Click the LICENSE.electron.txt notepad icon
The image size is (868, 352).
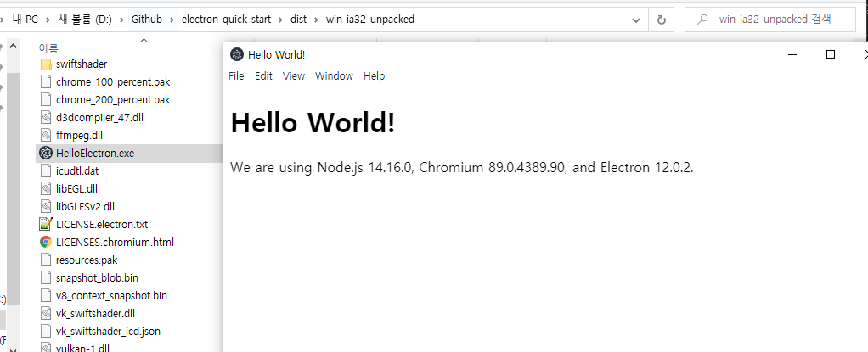46,224
